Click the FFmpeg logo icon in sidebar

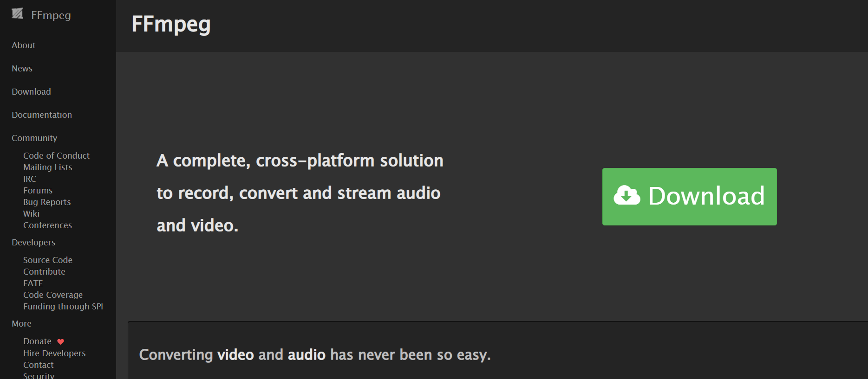pos(18,14)
